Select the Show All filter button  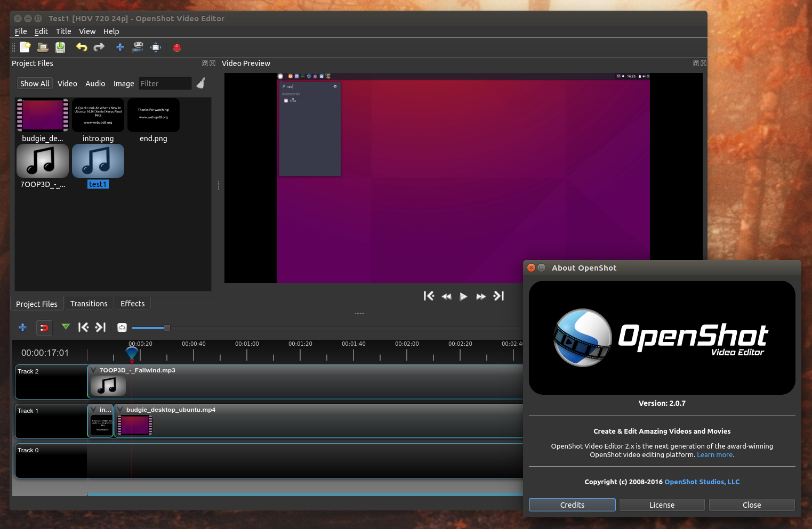click(x=35, y=84)
